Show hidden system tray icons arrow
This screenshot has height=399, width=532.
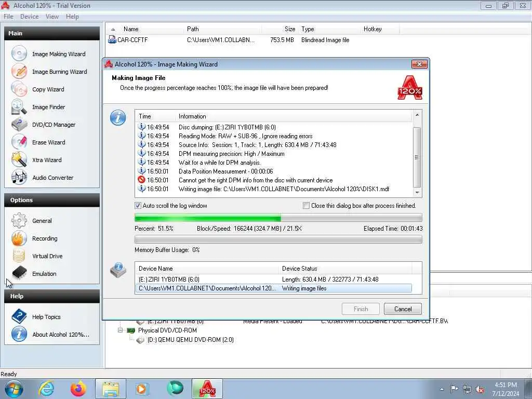click(x=442, y=389)
